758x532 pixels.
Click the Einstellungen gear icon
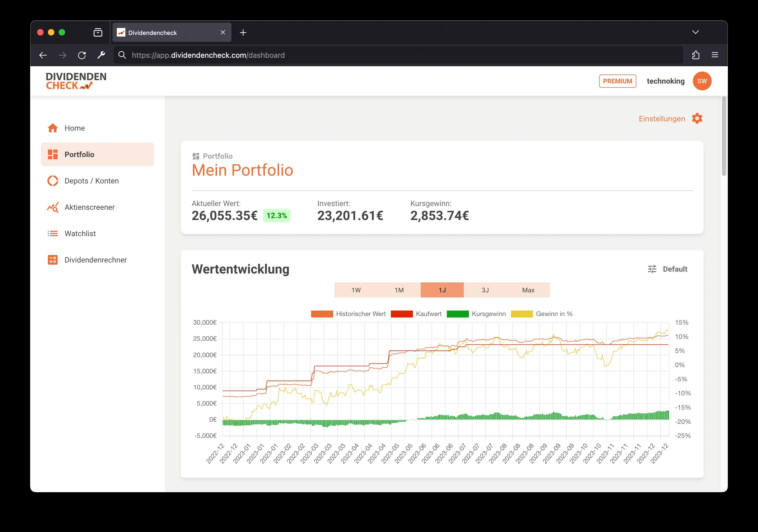click(x=697, y=118)
